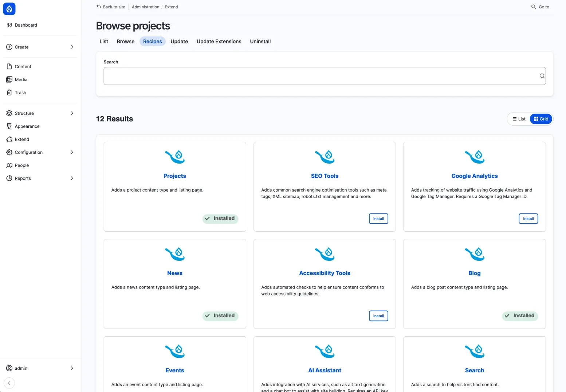
Task: Open the Browse tab
Action: point(126,42)
